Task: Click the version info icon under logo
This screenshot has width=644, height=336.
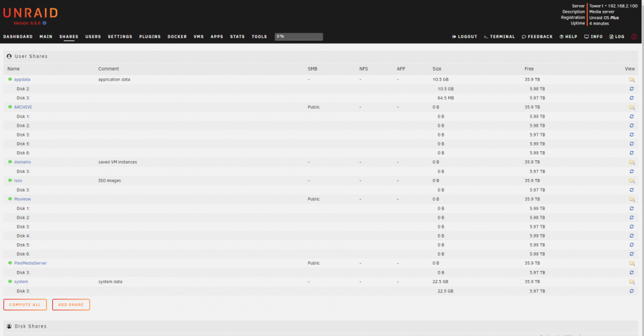Action: pos(44,23)
